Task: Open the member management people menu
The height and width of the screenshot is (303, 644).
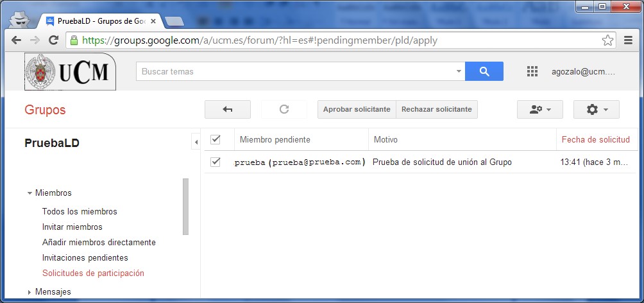Action: (539, 109)
